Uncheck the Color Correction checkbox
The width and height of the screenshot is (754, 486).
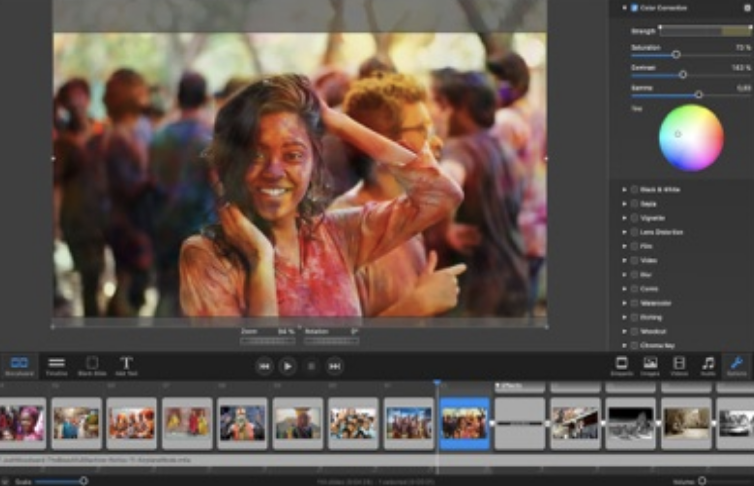[634, 8]
